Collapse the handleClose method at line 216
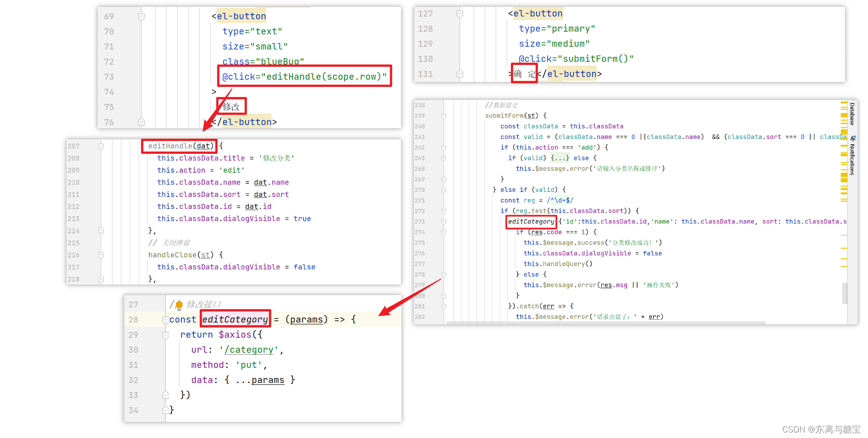Screen dimensions: 868x438 point(101,255)
